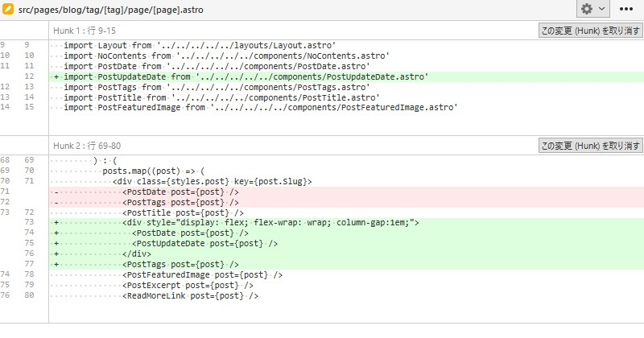
Task: Select added PostUpdateDate post component line
Action: [x=205, y=243]
